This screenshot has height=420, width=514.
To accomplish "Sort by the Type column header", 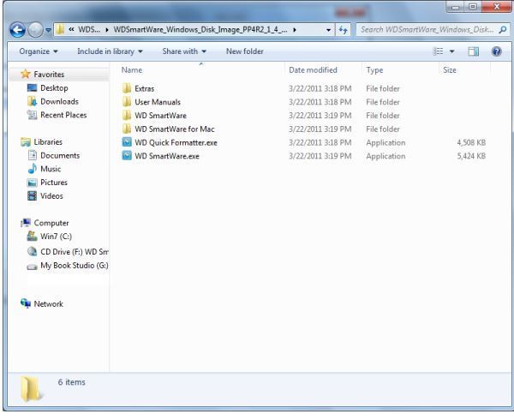I will pos(374,70).
